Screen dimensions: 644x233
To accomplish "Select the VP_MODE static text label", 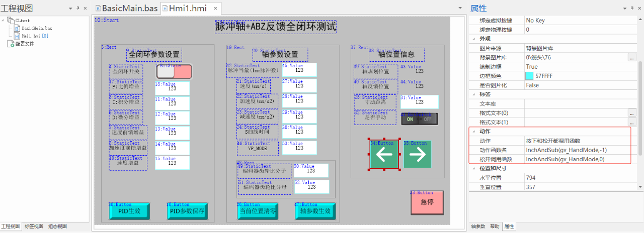I will (258, 149).
